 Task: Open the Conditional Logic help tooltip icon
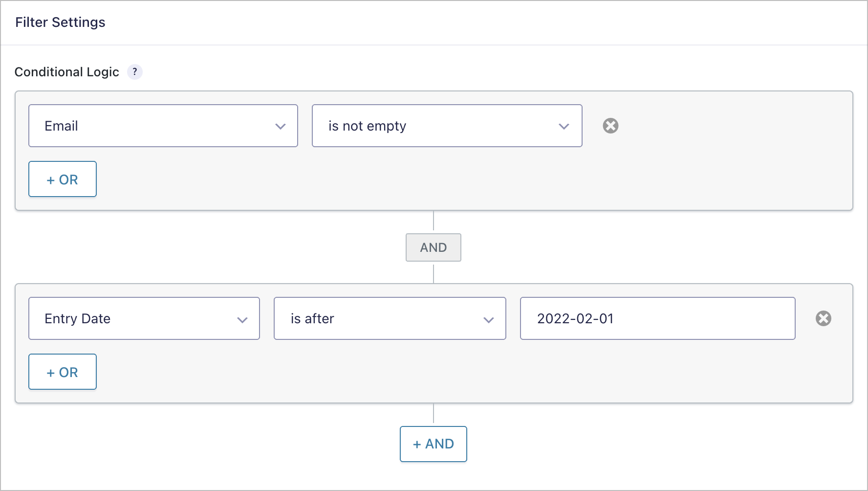135,72
